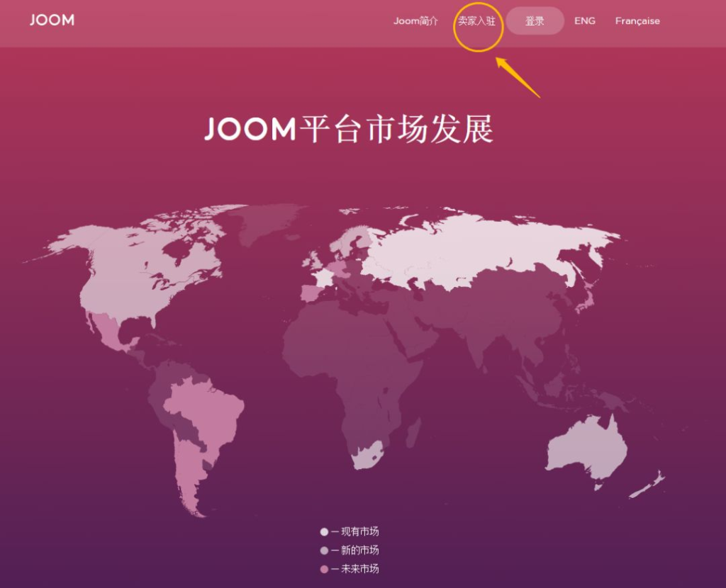Image resolution: width=726 pixels, height=588 pixels.
Task: Click the 现有市场 legend dot
Action: pos(324,532)
